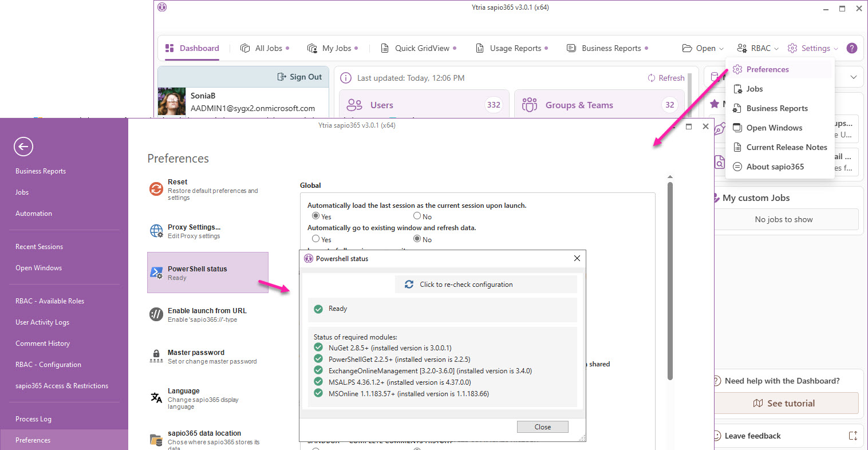Click the sapio365 app logo in title bar
The height and width of the screenshot is (450, 868).
pos(162,7)
